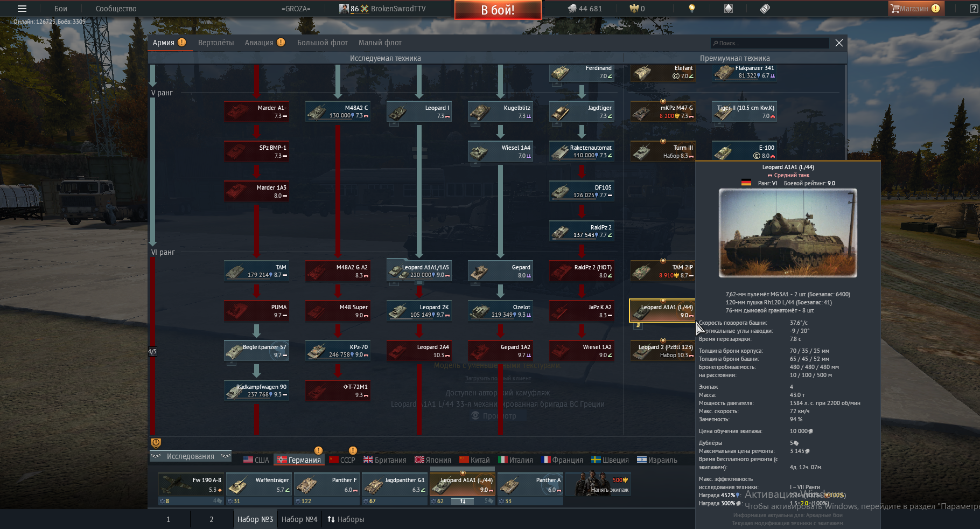Close the research tree window
Image resolution: width=980 pixels, height=529 pixels.
point(839,43)
